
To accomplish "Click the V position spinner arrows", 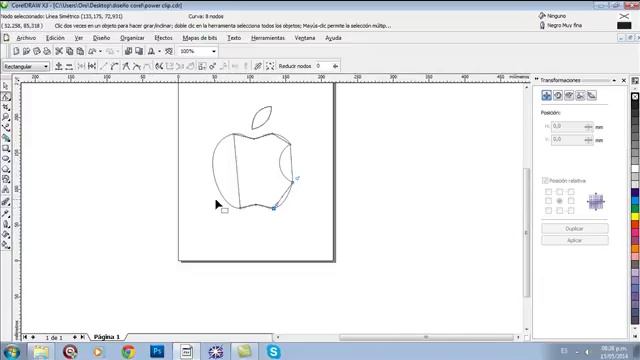I will point(588,140).
